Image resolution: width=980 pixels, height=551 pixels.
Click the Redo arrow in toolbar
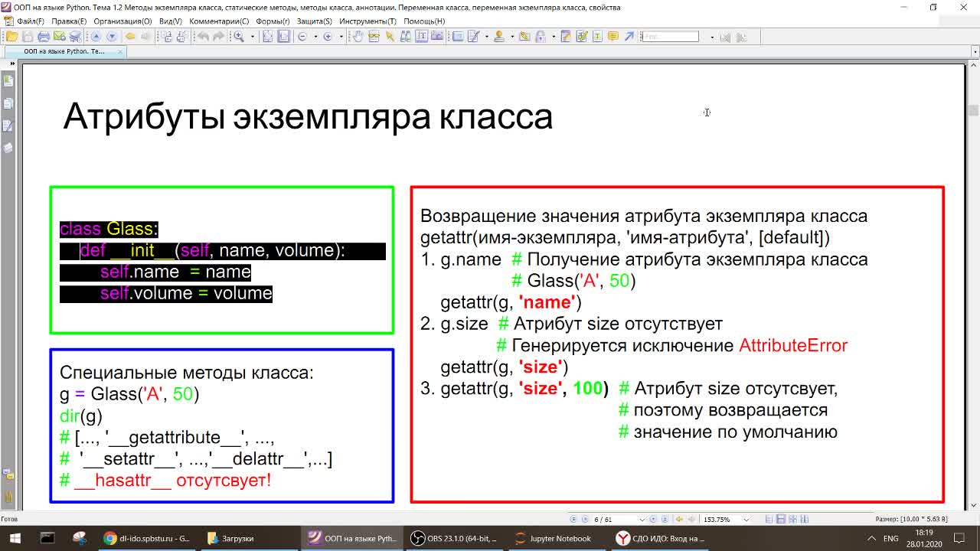click(218, 36)
